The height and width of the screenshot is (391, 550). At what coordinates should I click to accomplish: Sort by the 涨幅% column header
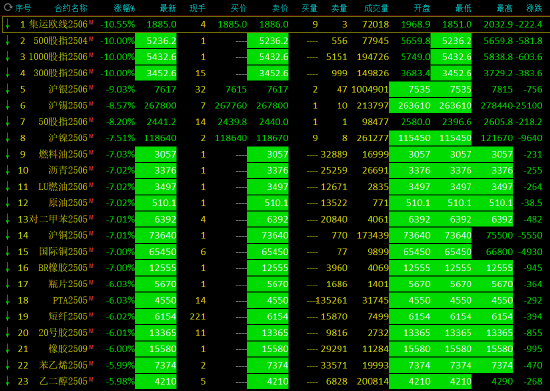click(124, 8)
